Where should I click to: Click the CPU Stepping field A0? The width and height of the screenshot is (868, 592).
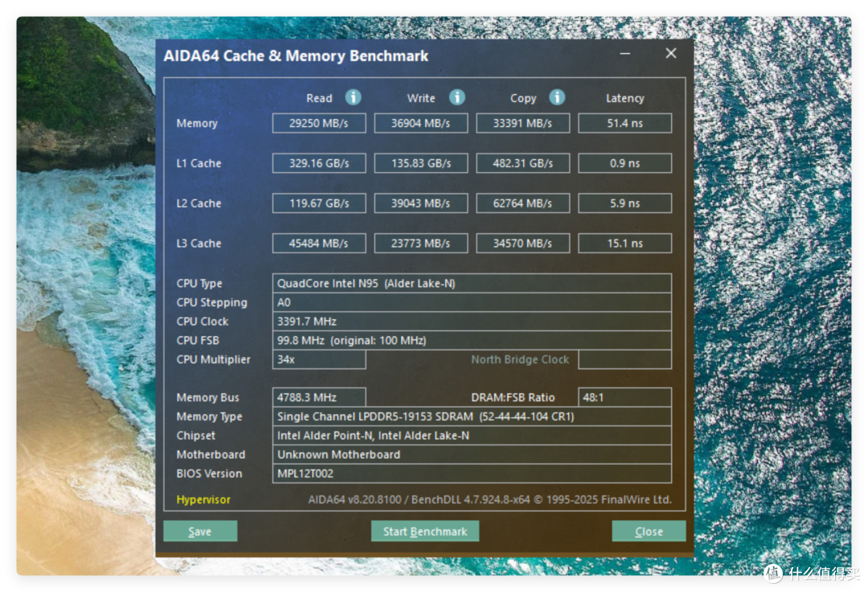click(472, 302)
